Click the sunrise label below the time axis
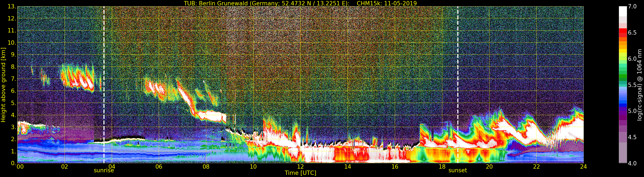This screenshot has width=644, height=177. [x=104, y=171]
